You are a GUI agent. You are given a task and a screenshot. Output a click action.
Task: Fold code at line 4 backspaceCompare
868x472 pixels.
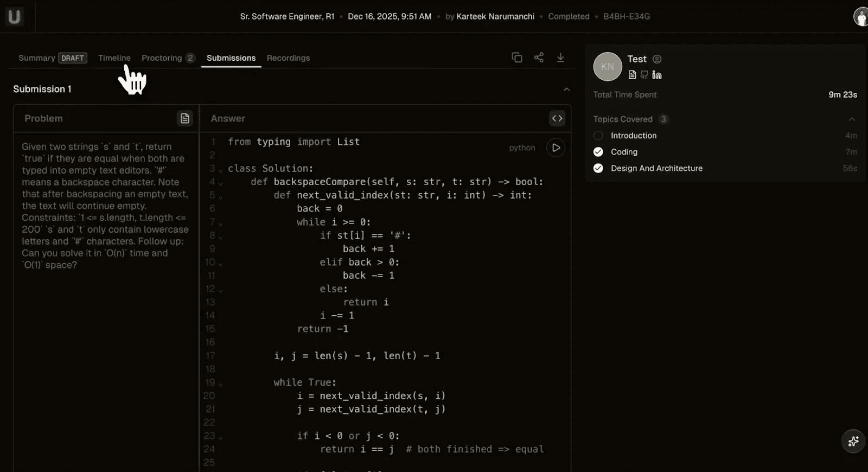pos(221,183)
